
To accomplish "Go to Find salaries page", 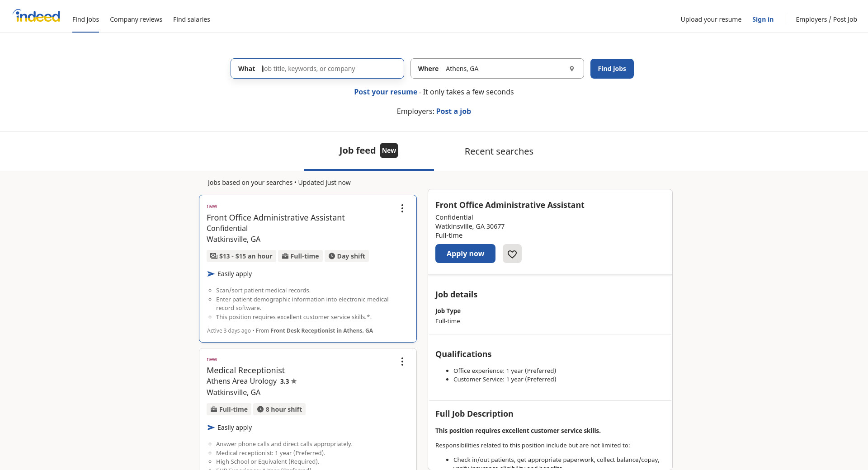I will point(192,19).
